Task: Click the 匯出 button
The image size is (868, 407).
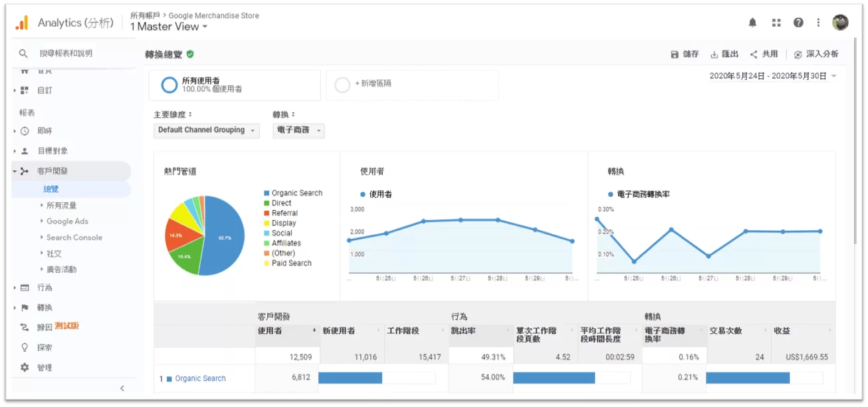Action: [x=724, y=55]
